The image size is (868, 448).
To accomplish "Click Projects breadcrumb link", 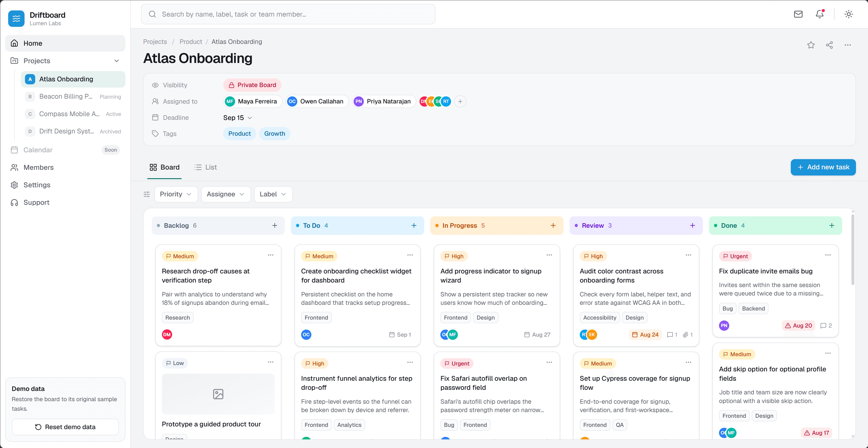I will pos(155,42).
